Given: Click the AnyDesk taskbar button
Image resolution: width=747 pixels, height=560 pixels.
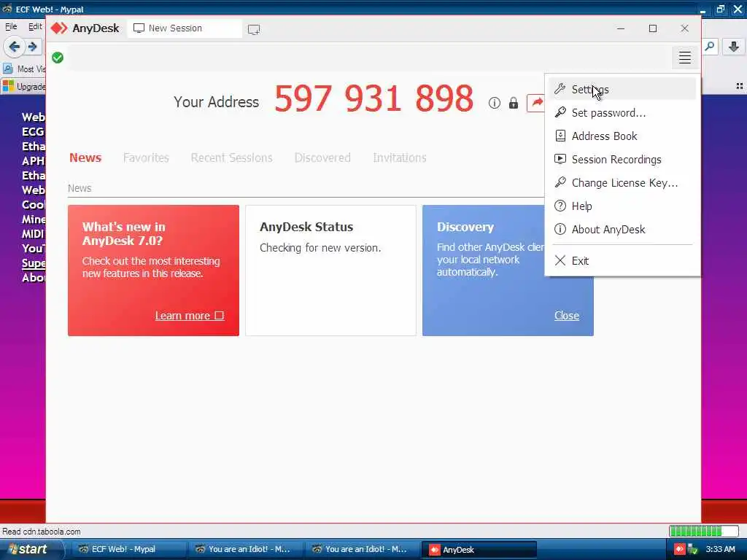Looking at the screenshot, I should point(479,550).
